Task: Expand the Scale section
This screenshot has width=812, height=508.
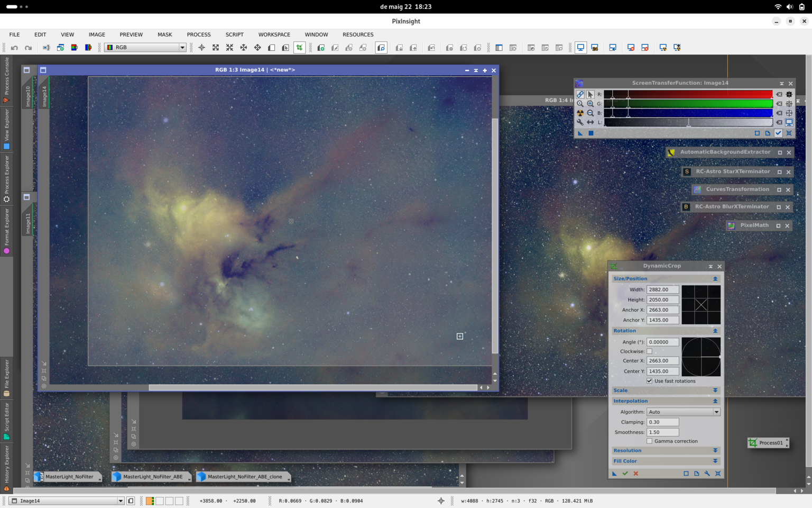Action: coord(715,391)
